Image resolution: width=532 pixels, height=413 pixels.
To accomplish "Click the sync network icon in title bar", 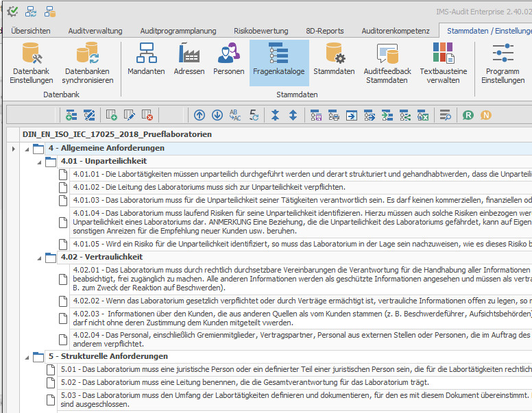I will 31,12.
